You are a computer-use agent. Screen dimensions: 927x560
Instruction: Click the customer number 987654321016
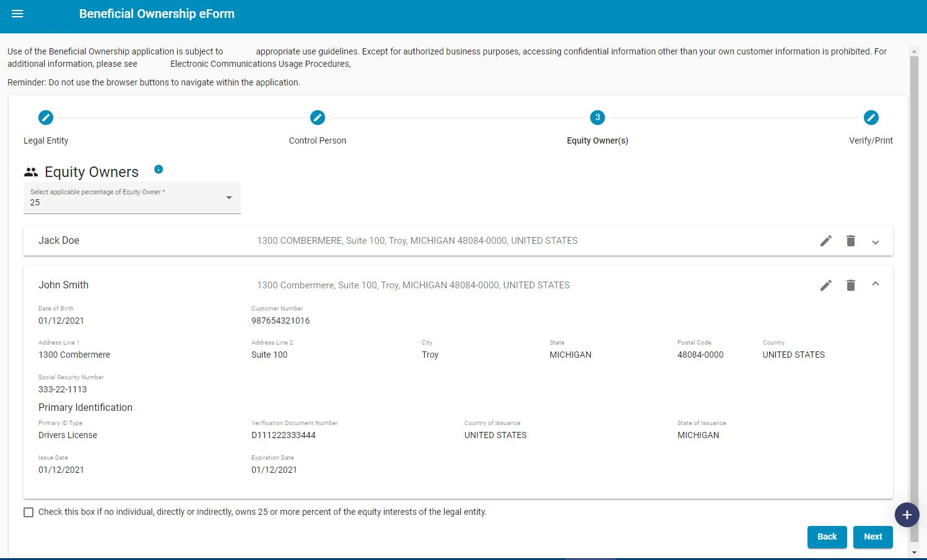(281, 321)
